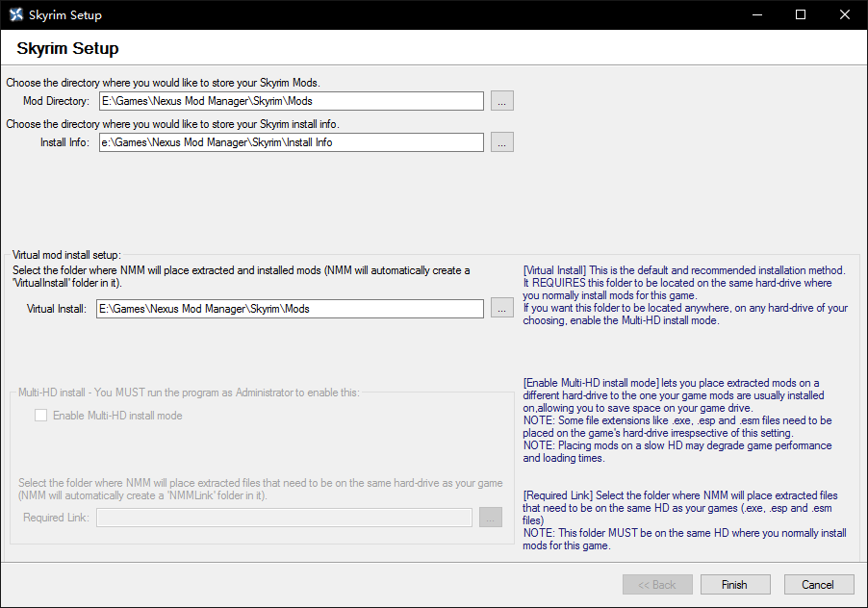Click the Finish button
Screen dimensions: 868x608
pyautogui.click(x=734, y=585)
